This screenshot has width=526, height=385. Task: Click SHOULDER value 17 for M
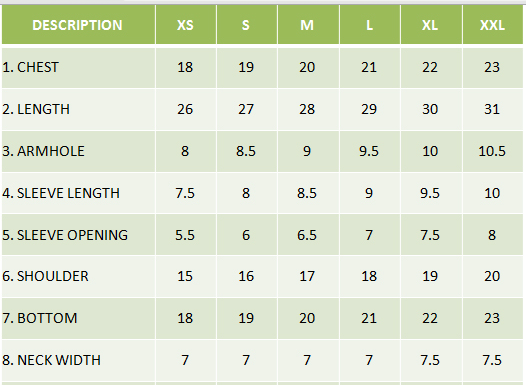point(308,276)
